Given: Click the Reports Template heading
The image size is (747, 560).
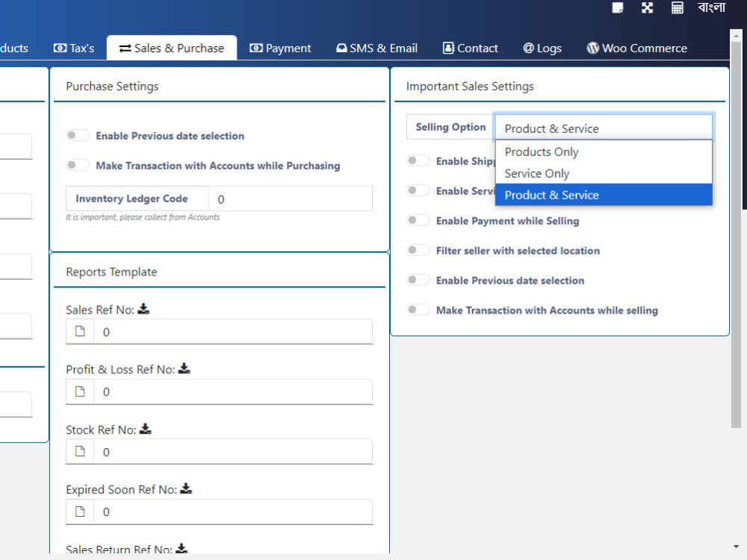Looking at the screenshot, I should pos(111,272).
